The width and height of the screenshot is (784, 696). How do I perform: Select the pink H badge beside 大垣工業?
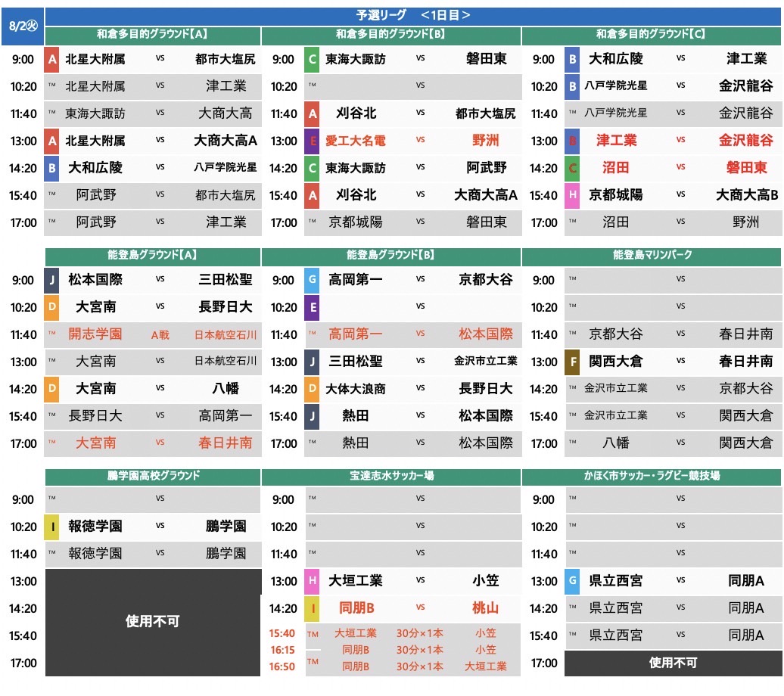[x=312, y=581]
